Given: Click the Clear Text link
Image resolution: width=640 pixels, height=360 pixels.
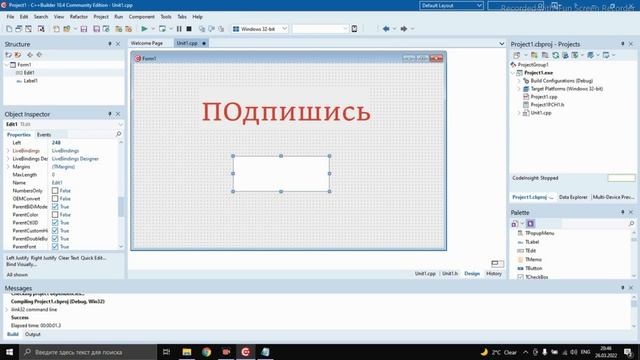Looking at the screenshot, I should point(69,258).
